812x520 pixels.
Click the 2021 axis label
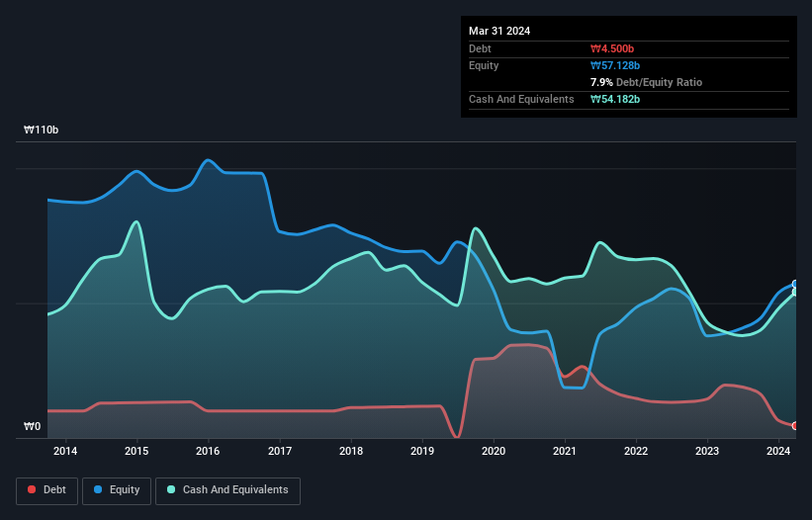point(565,451)
